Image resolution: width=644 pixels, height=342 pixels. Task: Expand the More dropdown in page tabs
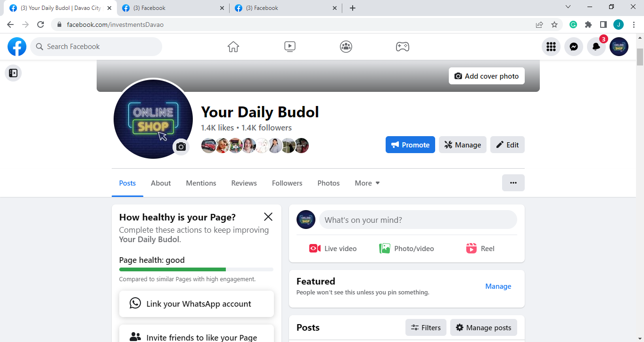click(367, 183)
